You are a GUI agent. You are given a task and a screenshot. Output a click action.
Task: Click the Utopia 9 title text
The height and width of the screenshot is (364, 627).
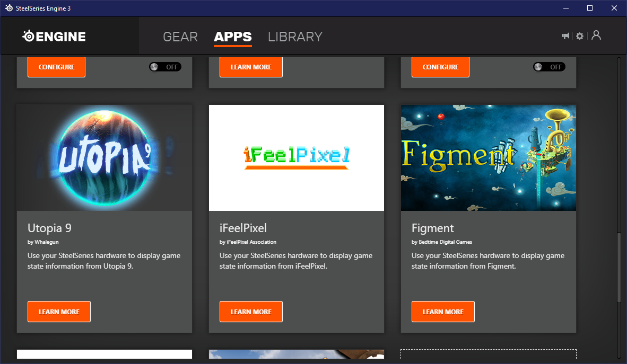coord(49,228)
